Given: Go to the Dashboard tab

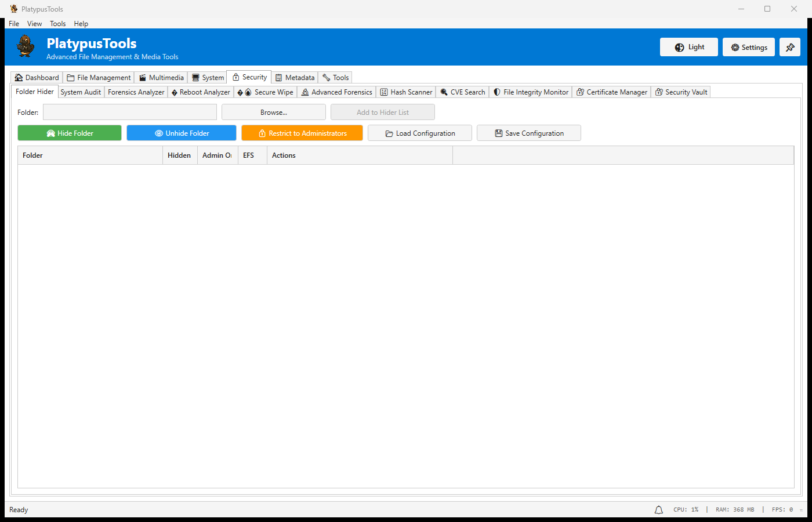Looking at the screenshot, I should pyautogui.click(x=37, y=78).
